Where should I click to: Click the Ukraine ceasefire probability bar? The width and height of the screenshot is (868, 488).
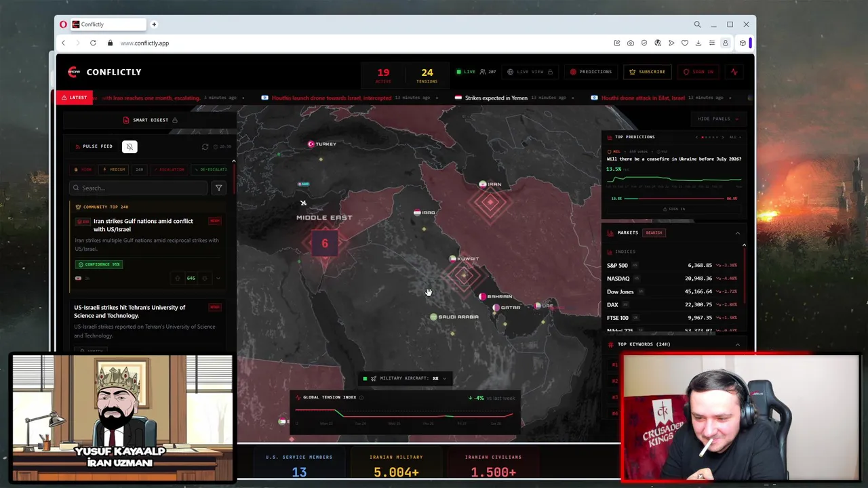pyautogui.click(x=675, y=199)
